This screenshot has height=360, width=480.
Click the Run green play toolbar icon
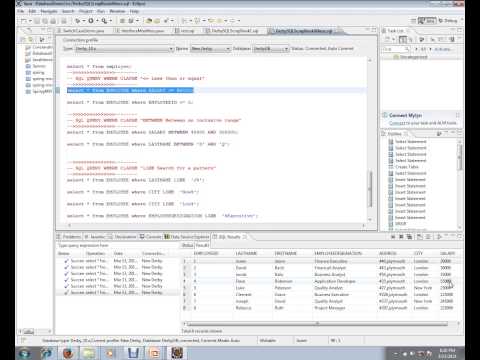pos(91,21)
